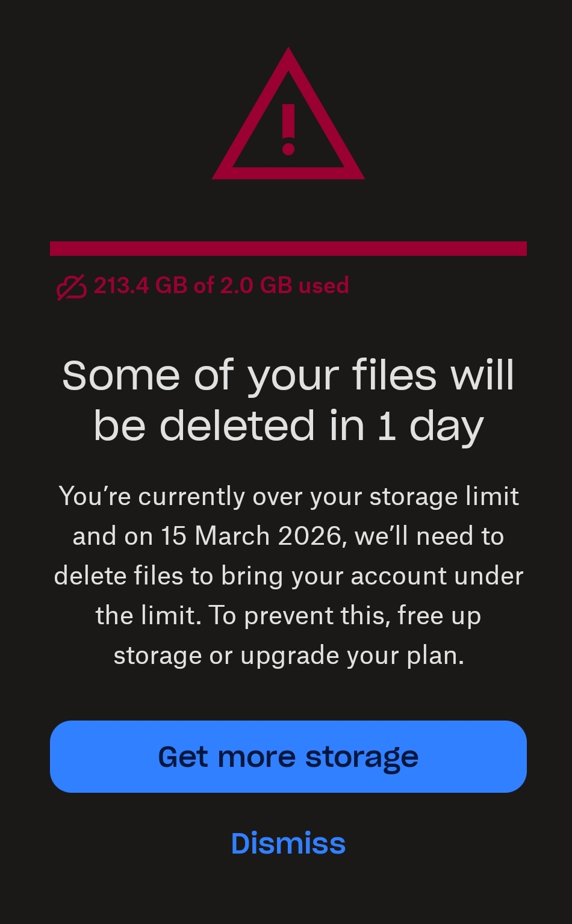Tap the Dismiss link
Viewport: 572px width, 924px height.
pyautogui.click(x=288, y=843)
